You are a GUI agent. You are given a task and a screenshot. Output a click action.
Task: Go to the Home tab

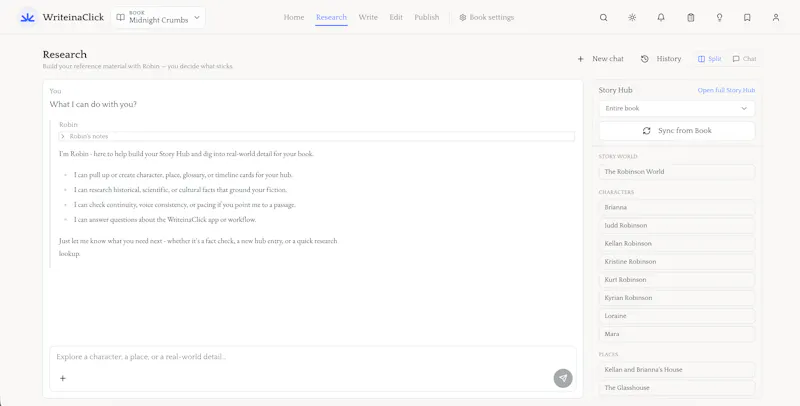294,17
